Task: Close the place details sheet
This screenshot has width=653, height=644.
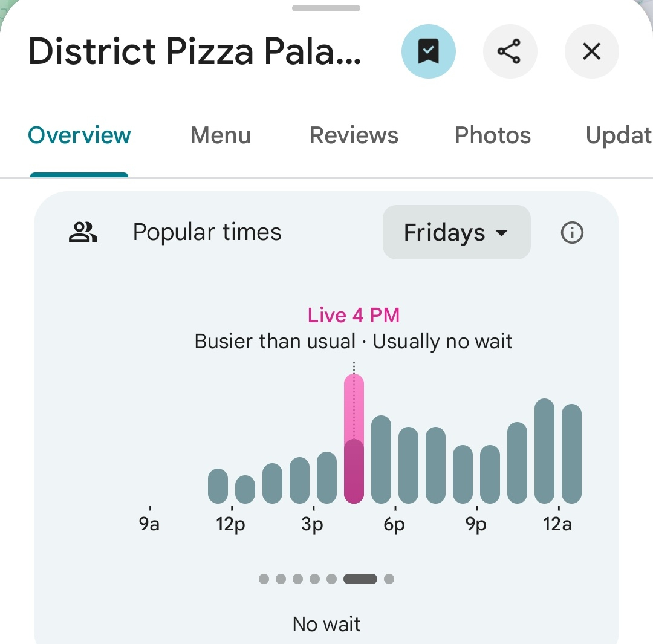Action: tap(591, 51)
